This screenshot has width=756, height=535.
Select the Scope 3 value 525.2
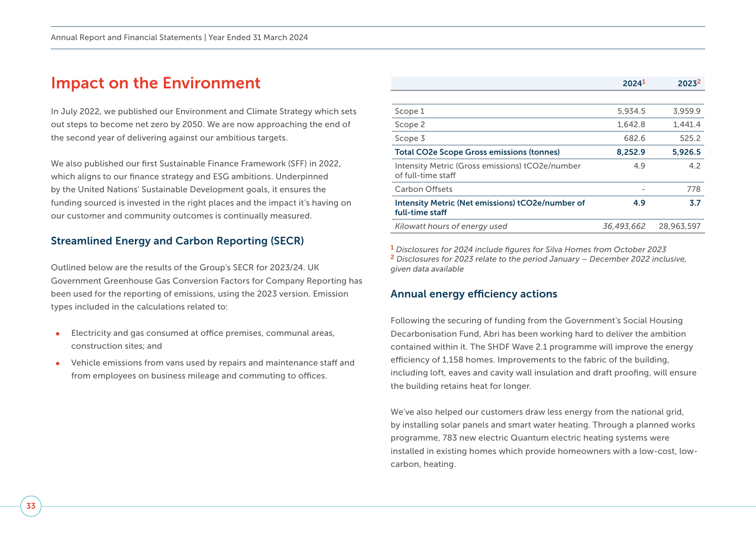690,138
